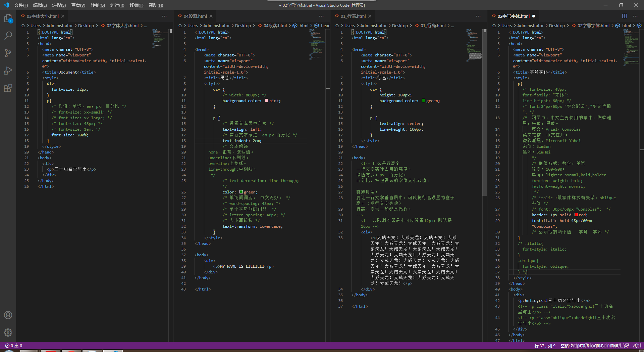Close the 01_行高.html tab
644x352 pixels.
(370, 16)
